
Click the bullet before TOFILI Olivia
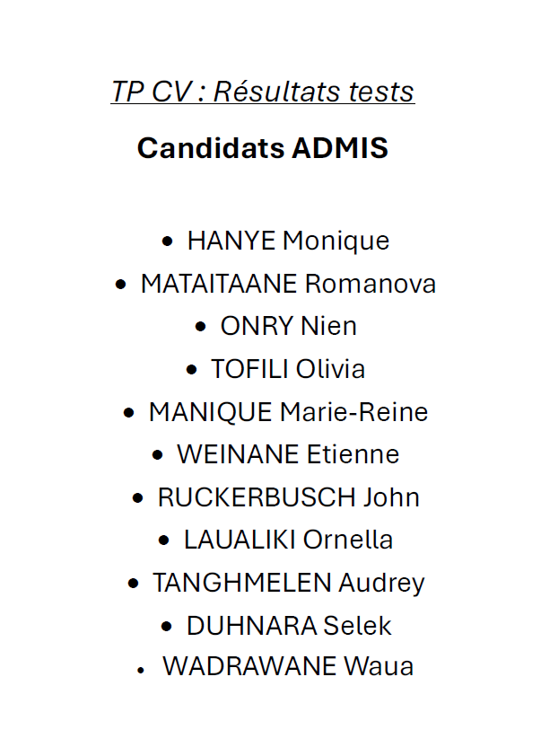tap(192, 370)
